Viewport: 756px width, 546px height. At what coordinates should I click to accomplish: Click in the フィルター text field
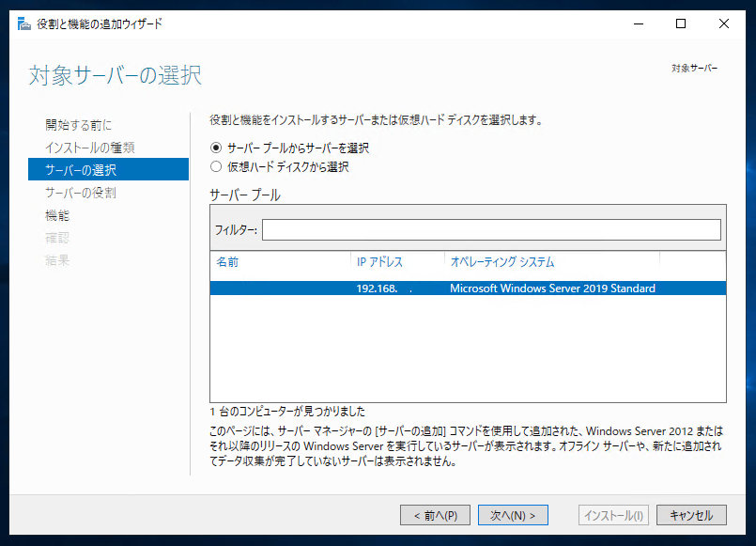491,229
